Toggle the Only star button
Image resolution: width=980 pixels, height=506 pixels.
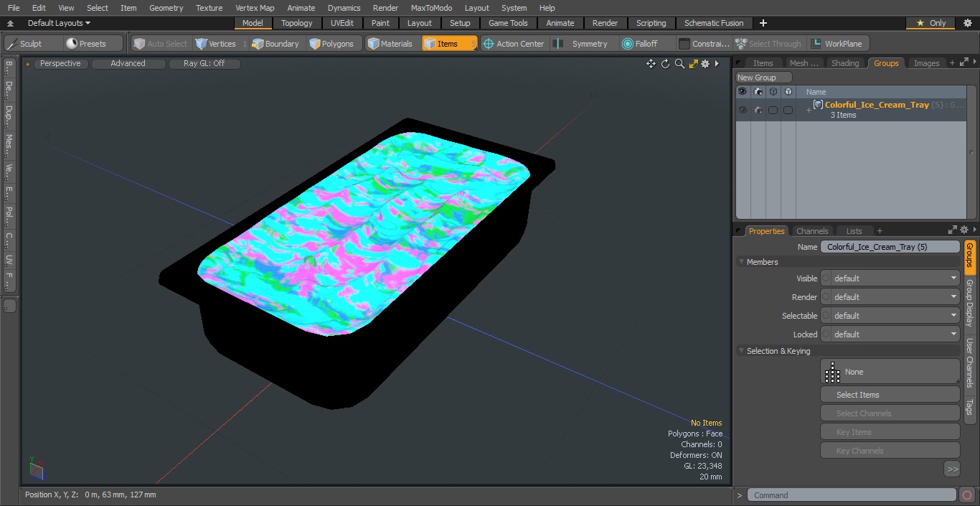930,23
